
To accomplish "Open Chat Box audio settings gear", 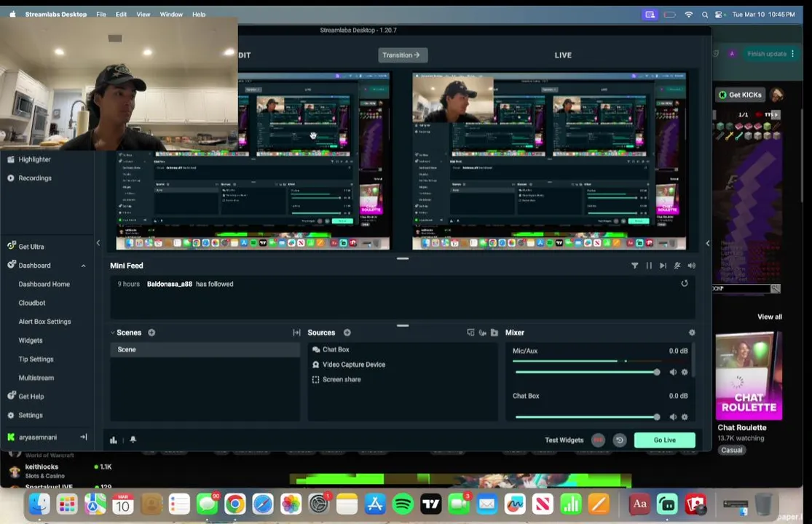I will click(685, 417).
